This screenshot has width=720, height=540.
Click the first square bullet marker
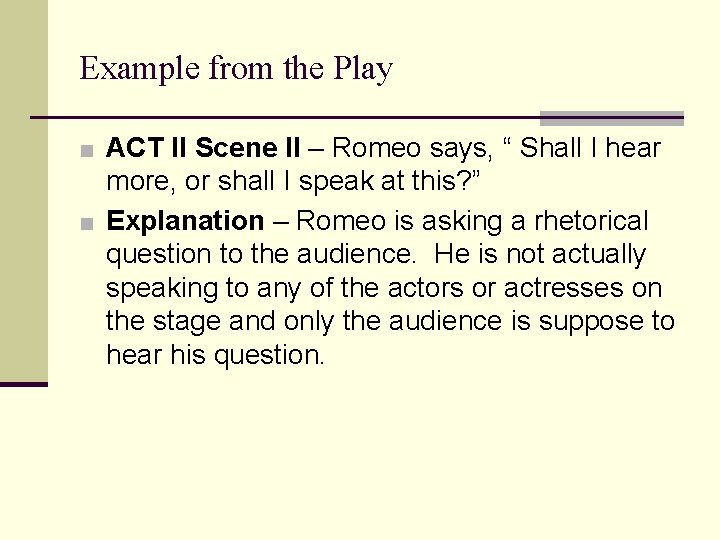[88, 152]
